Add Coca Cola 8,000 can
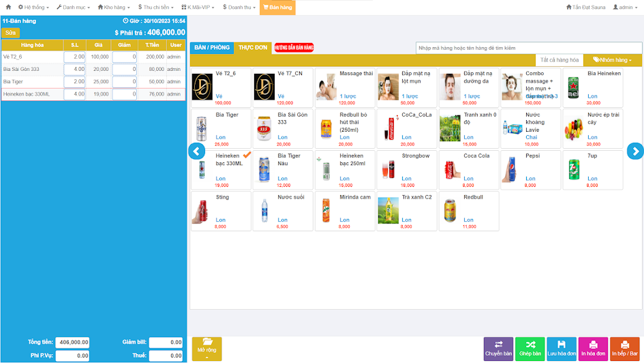The height and width of the screenshot is (363, 644). pos(469,170)
